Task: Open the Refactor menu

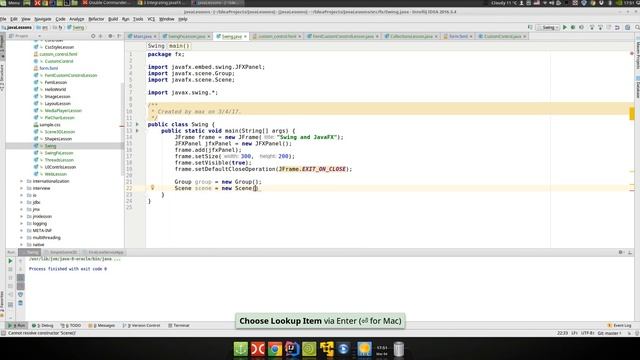Action: click(x=96, y=19)
